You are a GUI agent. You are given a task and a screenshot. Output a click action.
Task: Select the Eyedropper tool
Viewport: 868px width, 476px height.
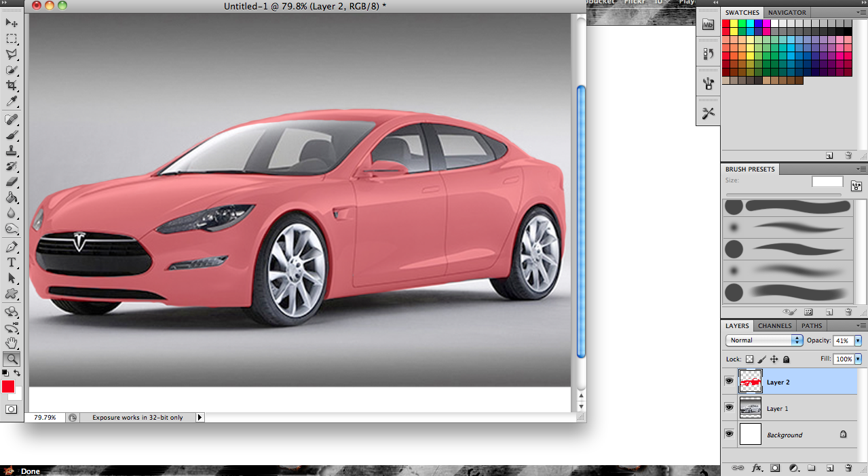pyautogui.click(x=12, y=101)
